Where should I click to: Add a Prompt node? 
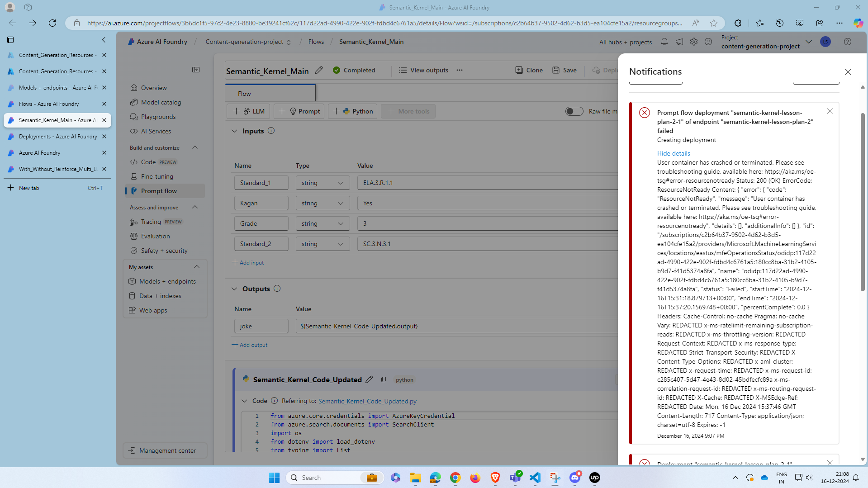click(299, 111)
